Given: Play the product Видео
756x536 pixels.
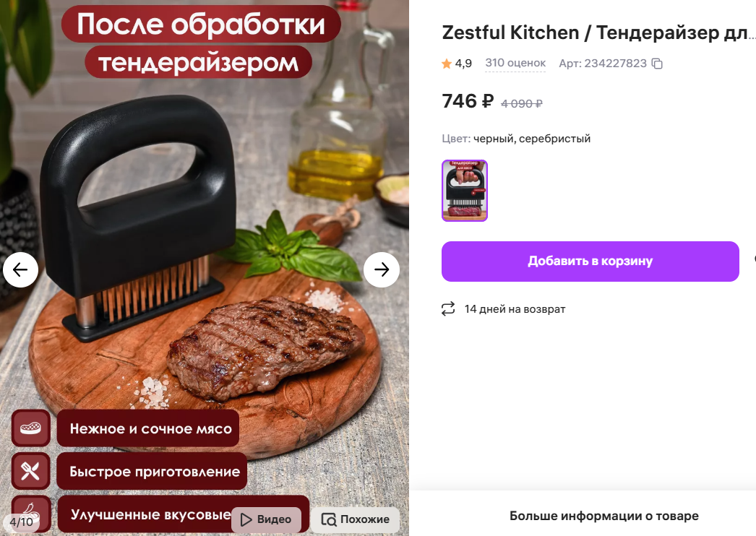Looking at the screenshot, I should [266, 519].
